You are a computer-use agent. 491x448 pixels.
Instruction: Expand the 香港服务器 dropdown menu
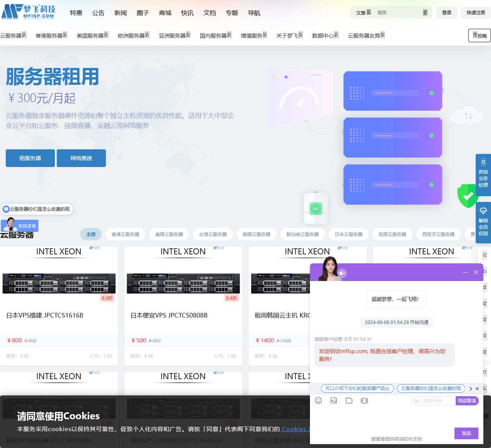pos(51,35)
